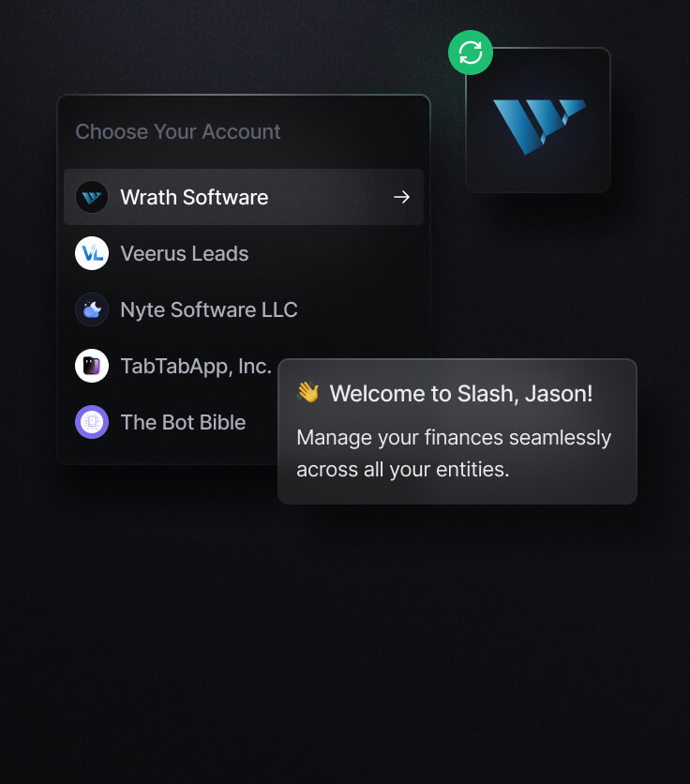This screenshot has width=690, height=784.
Task: Click the waving hand emoji
Action: tap(308, 393)
